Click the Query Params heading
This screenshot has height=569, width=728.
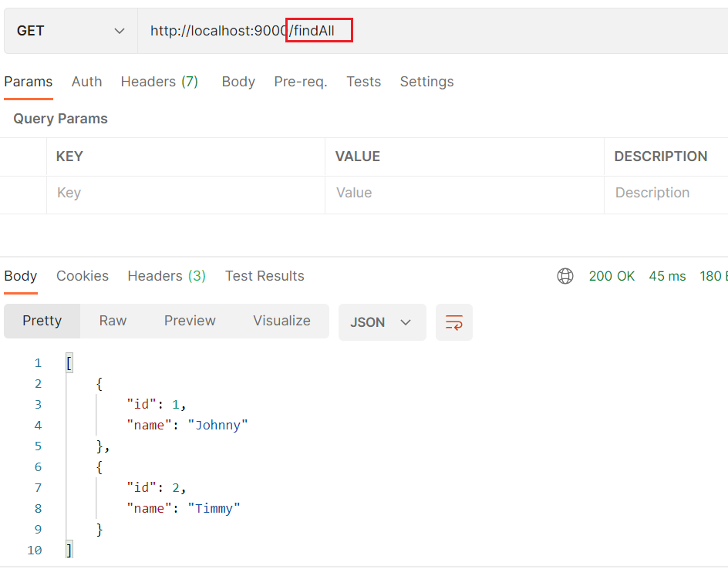coord(60,119)
